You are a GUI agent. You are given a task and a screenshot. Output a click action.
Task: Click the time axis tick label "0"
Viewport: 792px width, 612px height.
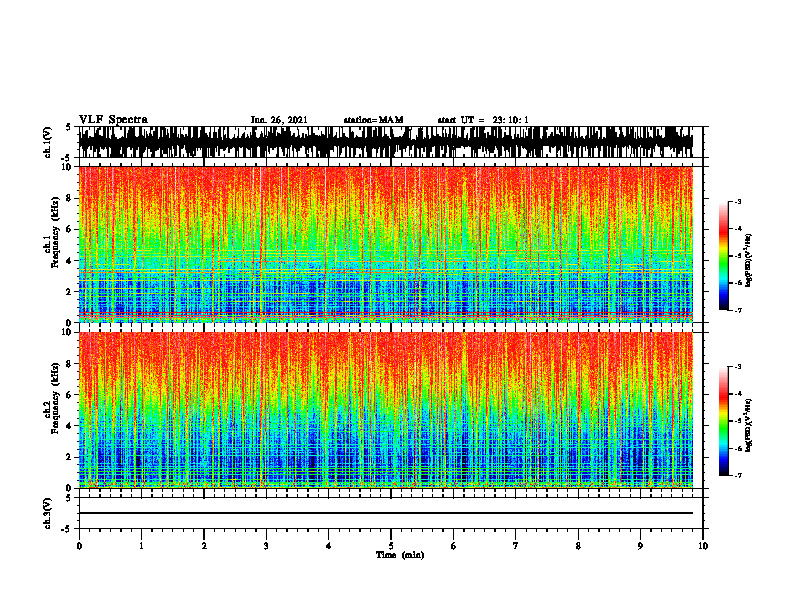pos(79,546)
